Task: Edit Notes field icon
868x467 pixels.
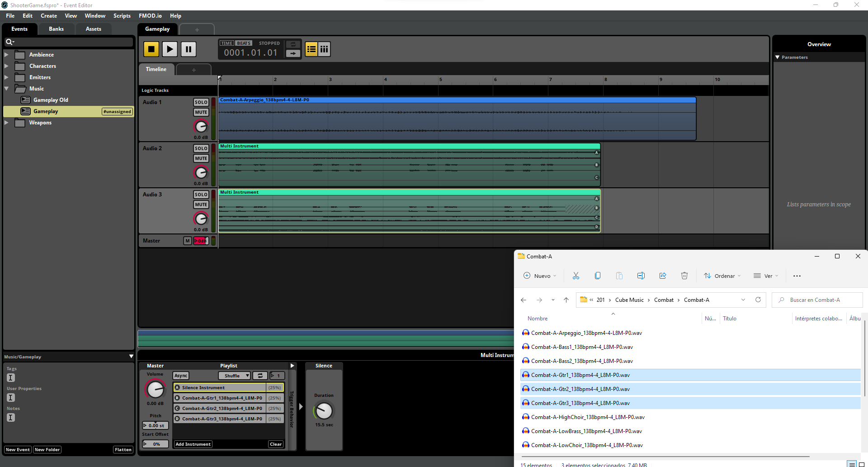Action: pos(11,418)
